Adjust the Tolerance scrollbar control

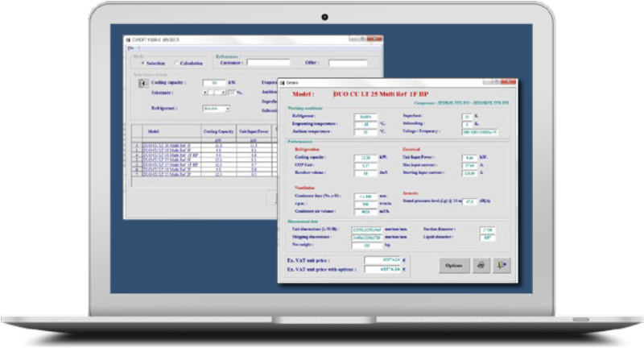point(211,93)
